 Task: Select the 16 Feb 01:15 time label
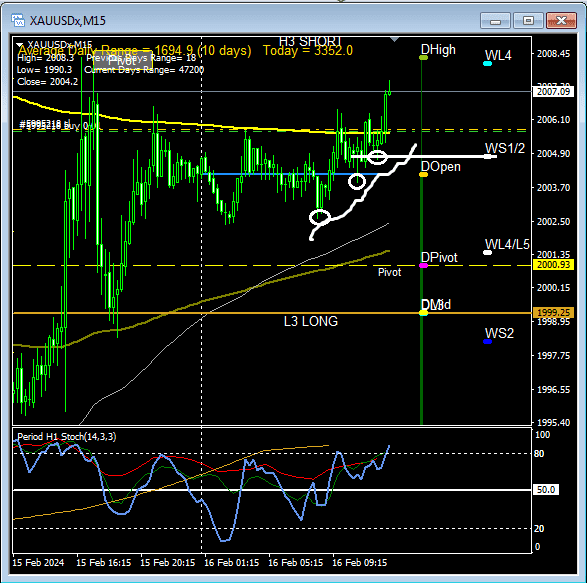click(231, 562)
